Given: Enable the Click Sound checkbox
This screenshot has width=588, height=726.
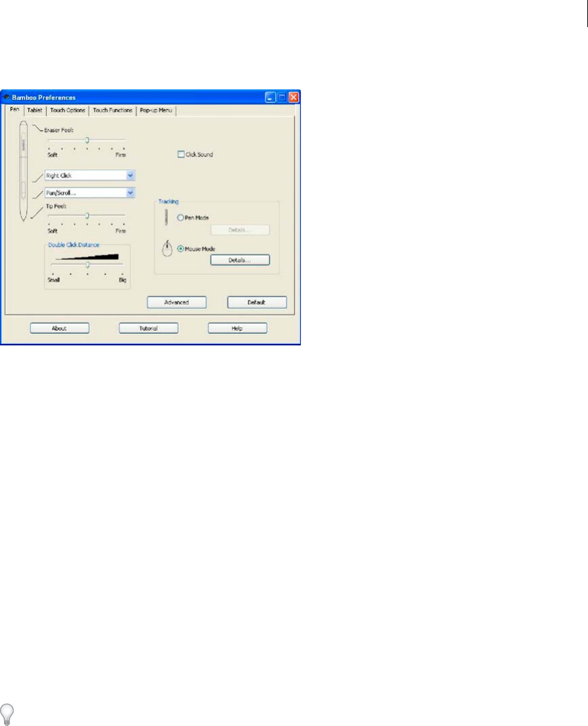Looking at the screenshot, I should click(x=181, y=154).
